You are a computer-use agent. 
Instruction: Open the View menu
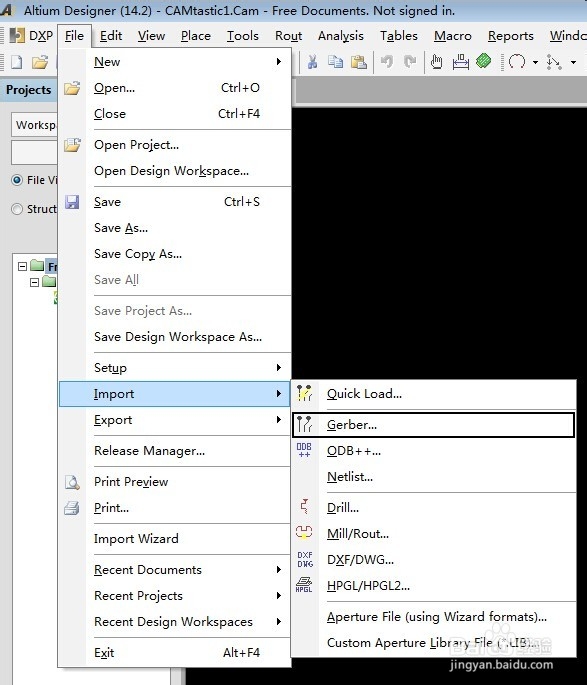[x=151, y=36]
